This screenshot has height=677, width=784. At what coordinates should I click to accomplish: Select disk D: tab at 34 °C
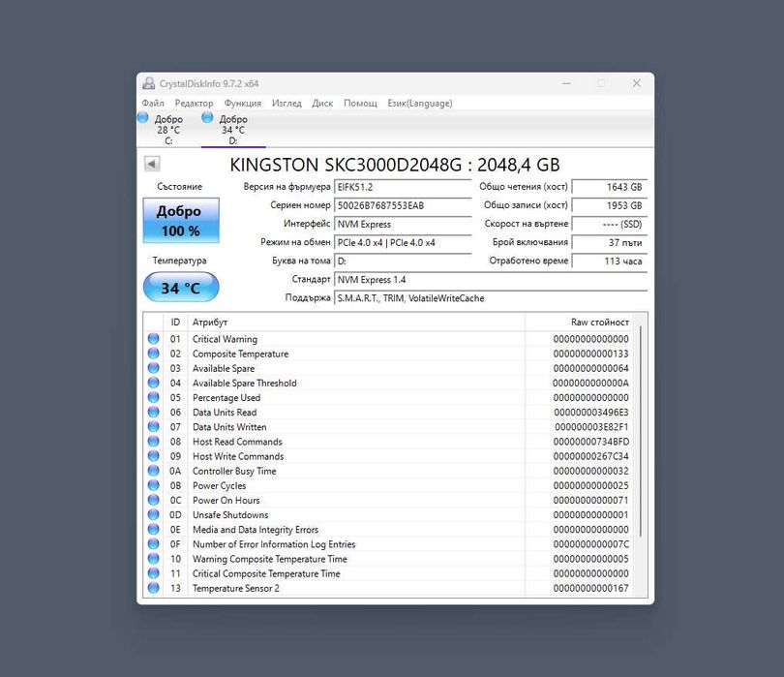(233, 130)
